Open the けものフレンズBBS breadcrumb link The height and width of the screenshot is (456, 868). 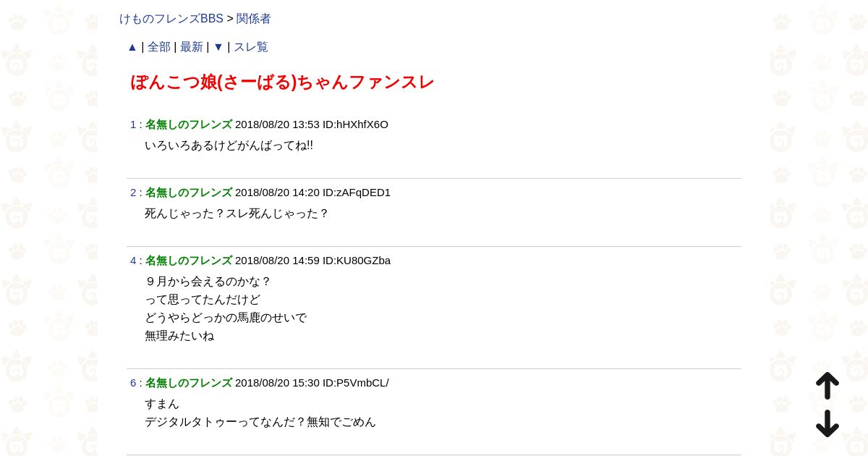coord(171,19)
